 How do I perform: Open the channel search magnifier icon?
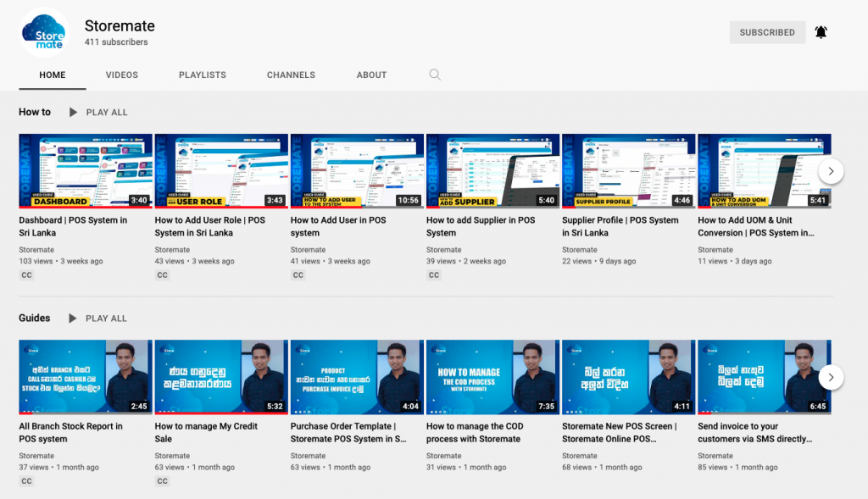[435, 75]
